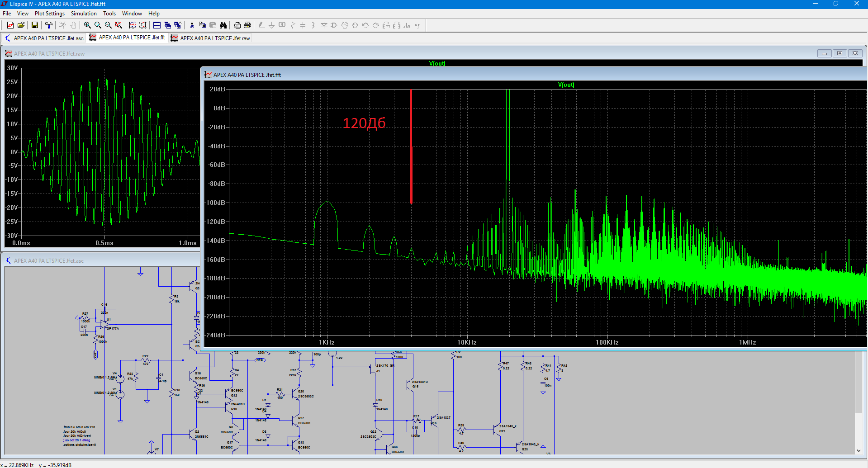Open the Plot Settings menu

50,14
